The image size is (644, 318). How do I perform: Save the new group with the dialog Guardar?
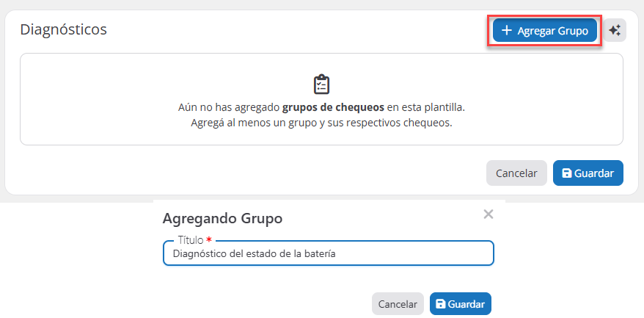[461, 304]
